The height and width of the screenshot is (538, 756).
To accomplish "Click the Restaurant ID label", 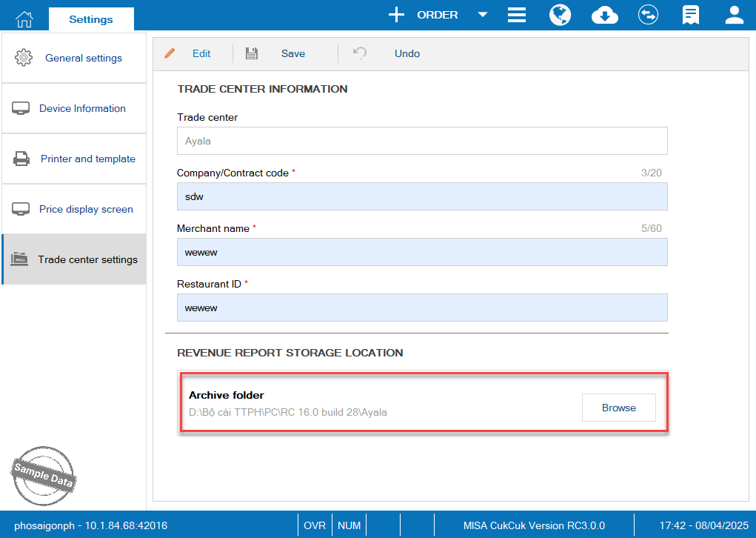I will [210, 284].
